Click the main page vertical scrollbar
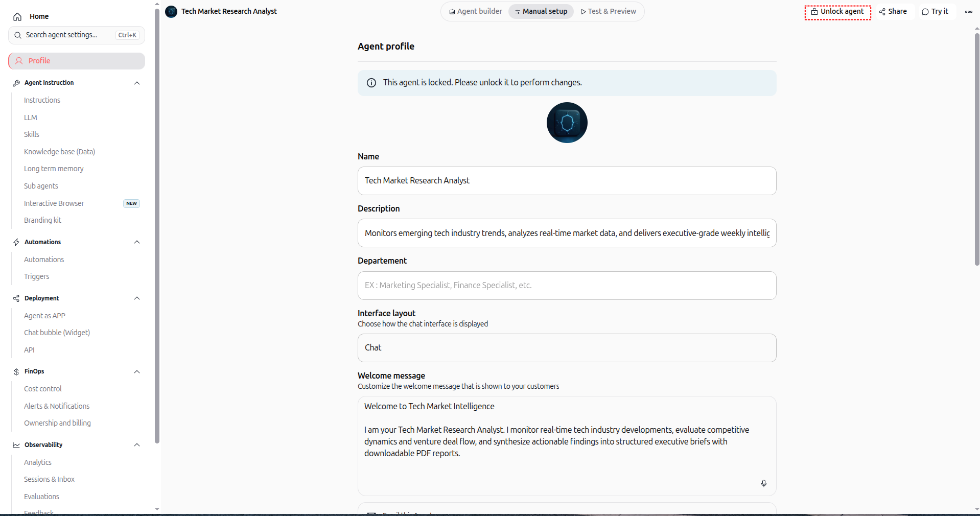 977,149
